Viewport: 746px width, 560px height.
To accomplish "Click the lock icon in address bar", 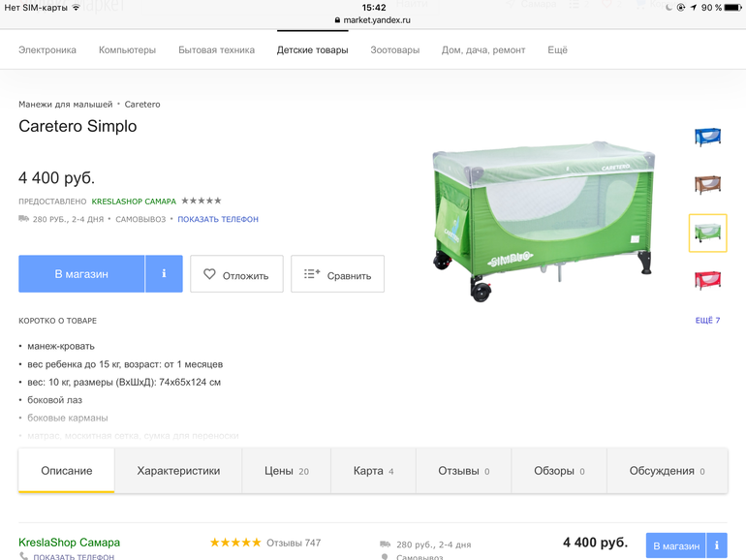I will click(x=337, y=19).
